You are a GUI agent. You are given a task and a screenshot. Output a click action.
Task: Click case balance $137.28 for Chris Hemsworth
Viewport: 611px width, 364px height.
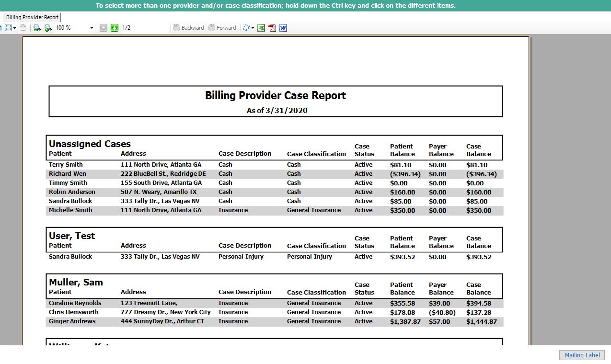[479, 312]
